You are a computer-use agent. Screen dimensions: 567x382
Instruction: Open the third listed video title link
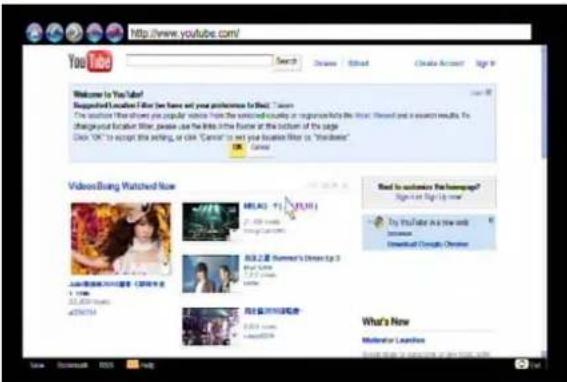point(272,311)
